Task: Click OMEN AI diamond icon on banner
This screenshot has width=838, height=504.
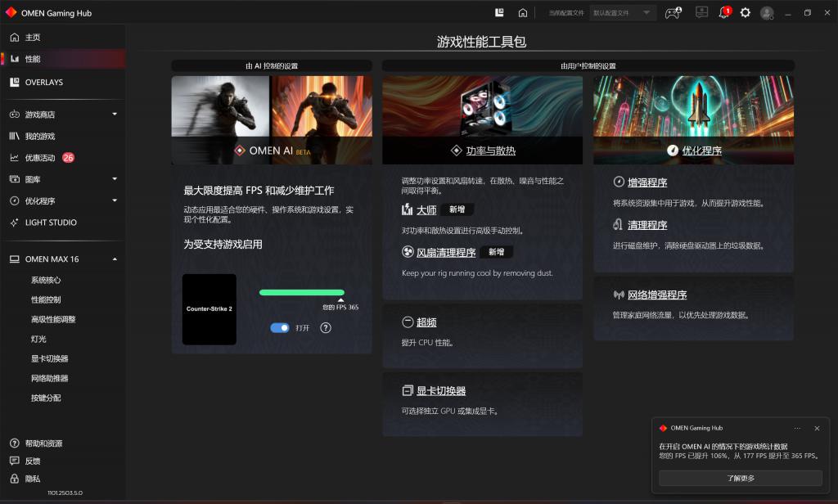Action: tap(240, 151)
